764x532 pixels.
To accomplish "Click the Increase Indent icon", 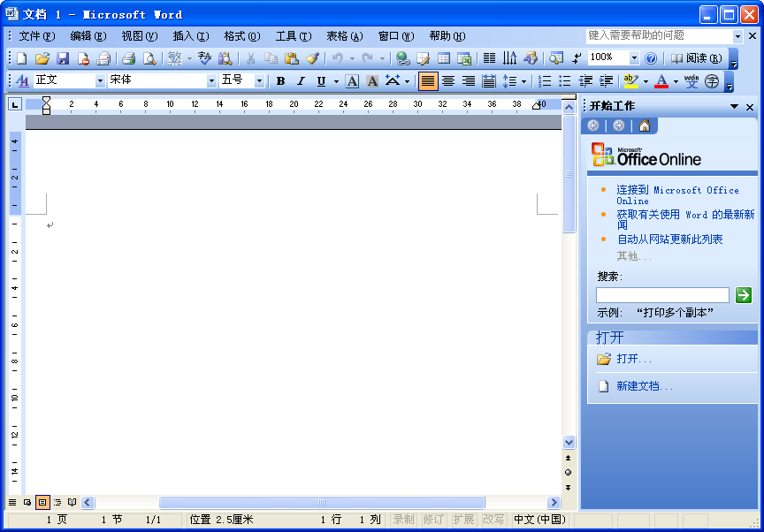I will point(606,80).
